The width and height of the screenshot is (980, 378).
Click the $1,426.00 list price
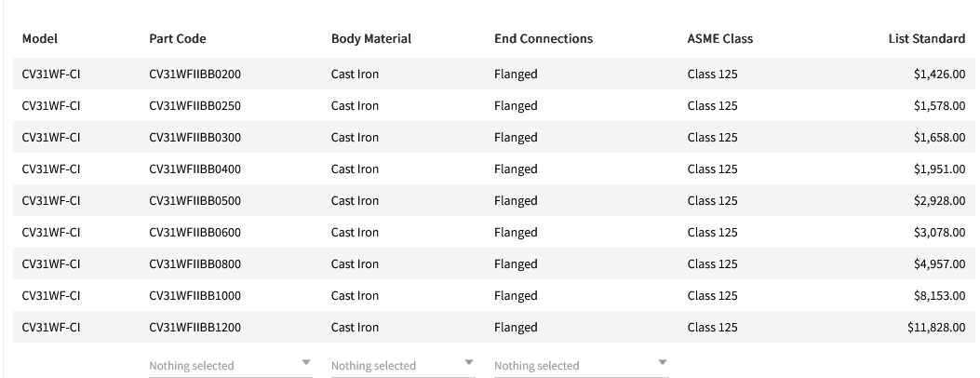pos(939,74)
